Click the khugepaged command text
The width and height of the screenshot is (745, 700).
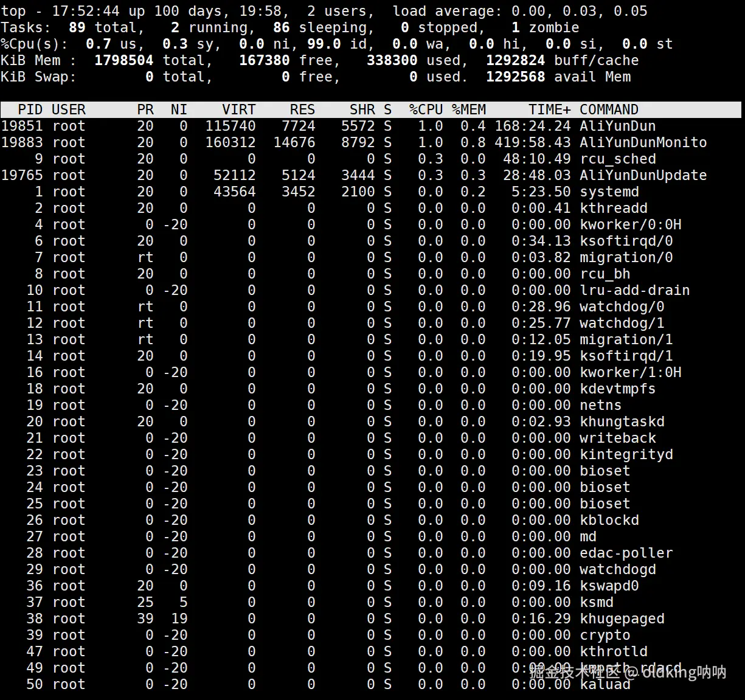622,619
